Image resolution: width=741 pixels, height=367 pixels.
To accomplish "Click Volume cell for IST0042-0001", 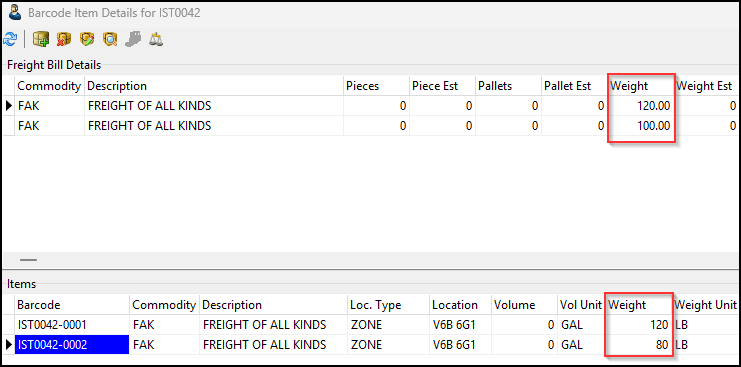I will [524, 324].
